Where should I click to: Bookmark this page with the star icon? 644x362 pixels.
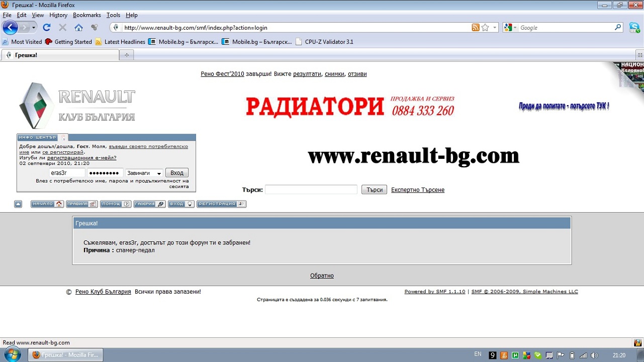click(485, 28)
